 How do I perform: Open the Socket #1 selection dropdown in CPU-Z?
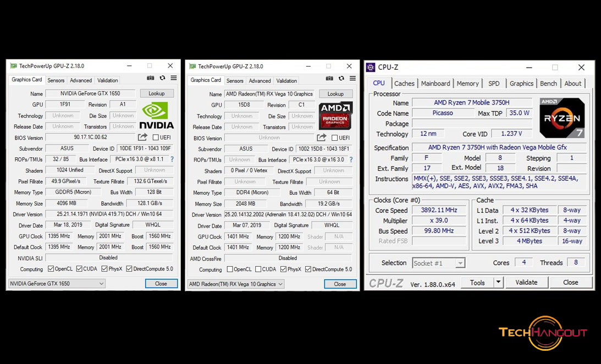click(438, 263)
